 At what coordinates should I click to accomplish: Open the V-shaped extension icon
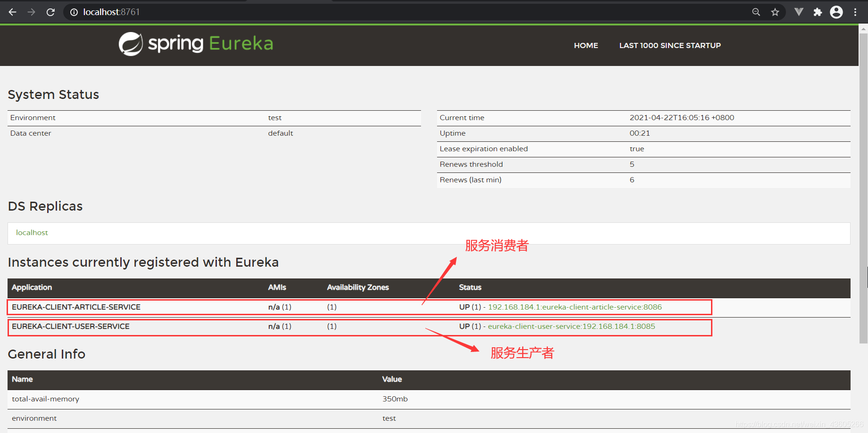point(799,12)
